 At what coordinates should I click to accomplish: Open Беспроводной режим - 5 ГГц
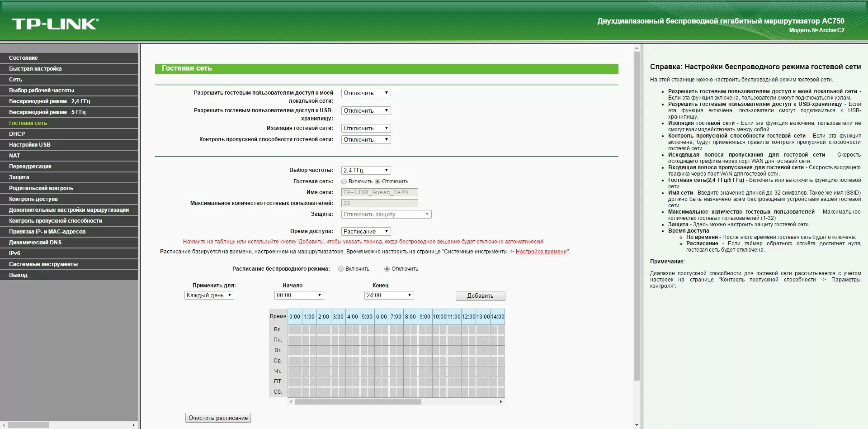pos(69,112)
